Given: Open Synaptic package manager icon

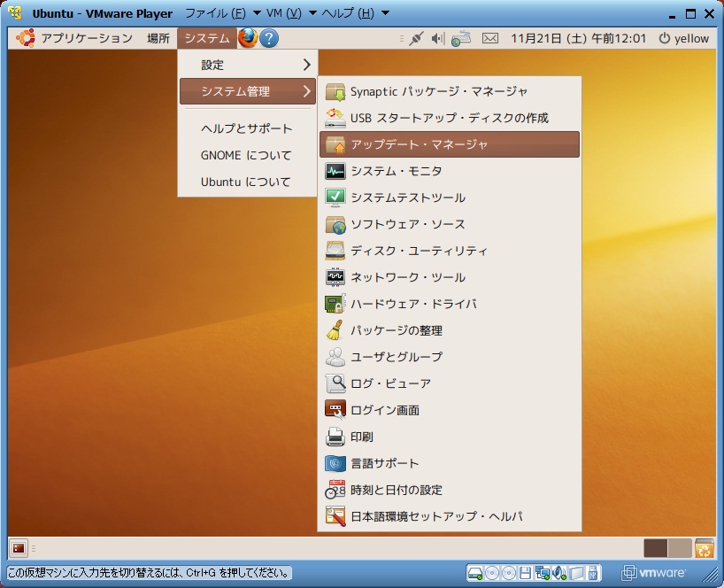Looking at the screenshot, I should point(335,91).
